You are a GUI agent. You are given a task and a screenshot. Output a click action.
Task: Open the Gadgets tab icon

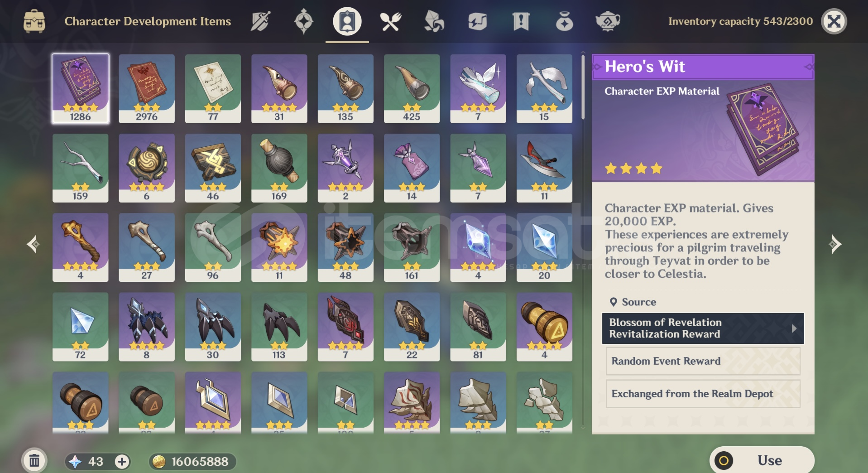point(477,21)
